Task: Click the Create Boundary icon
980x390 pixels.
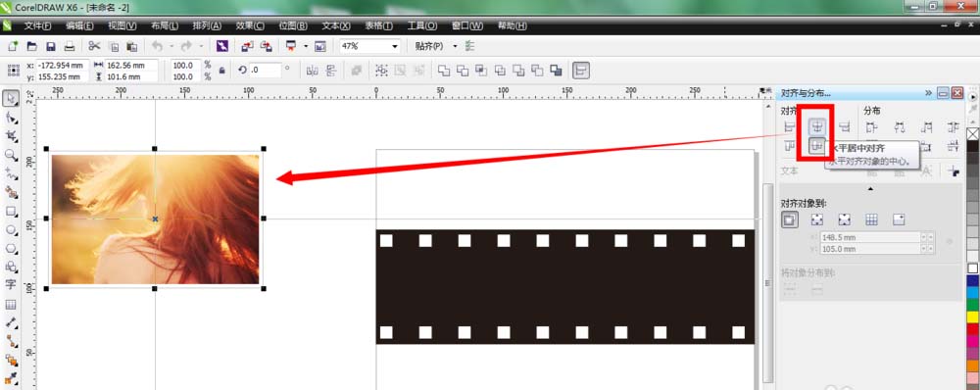Action: [x=557, y=70]
